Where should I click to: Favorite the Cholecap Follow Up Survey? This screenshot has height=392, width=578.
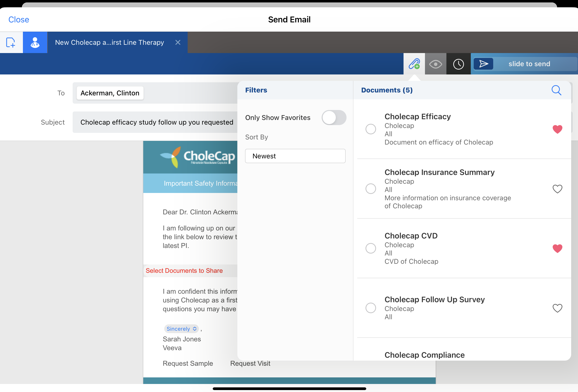(x=557, y=308)
